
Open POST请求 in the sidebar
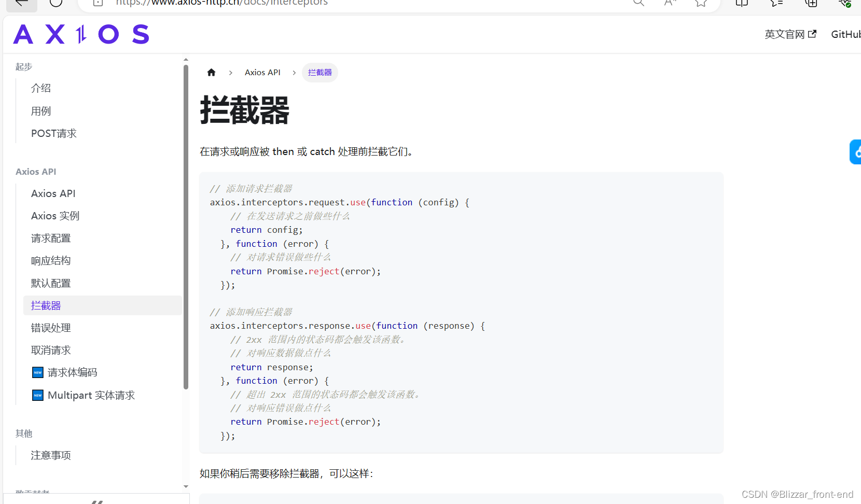click(54, 133)
